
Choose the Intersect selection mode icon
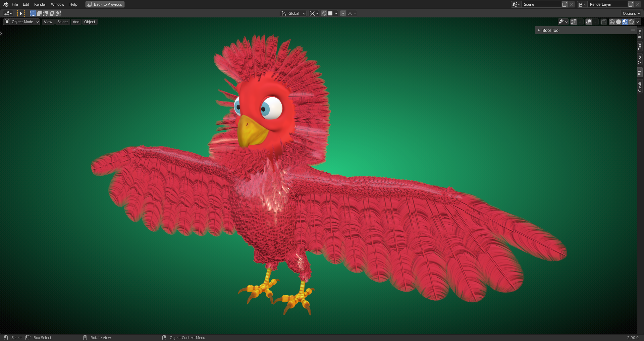[x=58, y=13]
